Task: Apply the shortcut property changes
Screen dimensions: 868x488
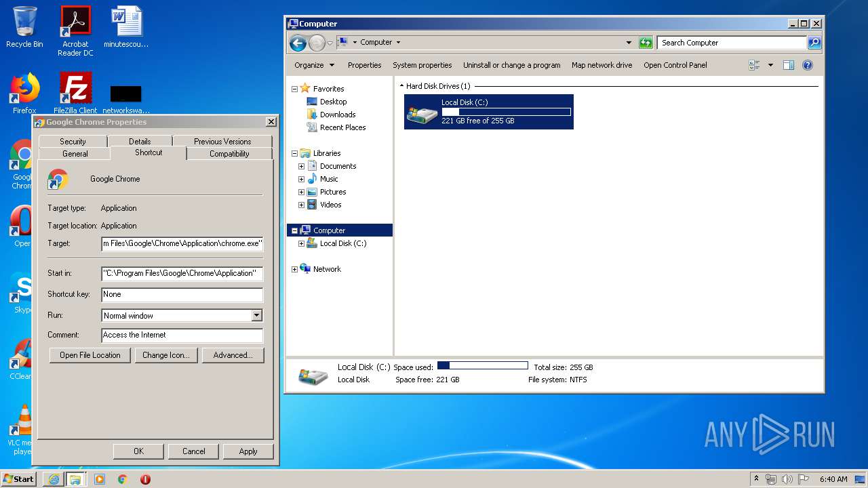Action: click(x=248, y=451)
